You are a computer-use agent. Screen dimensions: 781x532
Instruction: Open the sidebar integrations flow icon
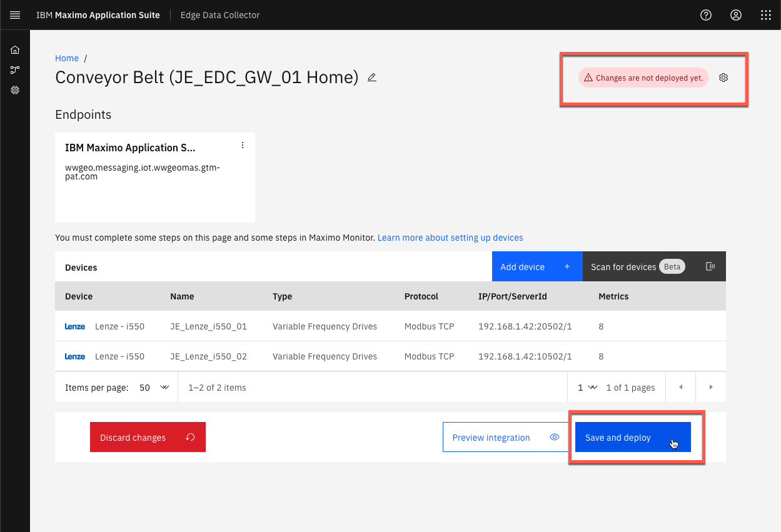click(x=15, y=70)
